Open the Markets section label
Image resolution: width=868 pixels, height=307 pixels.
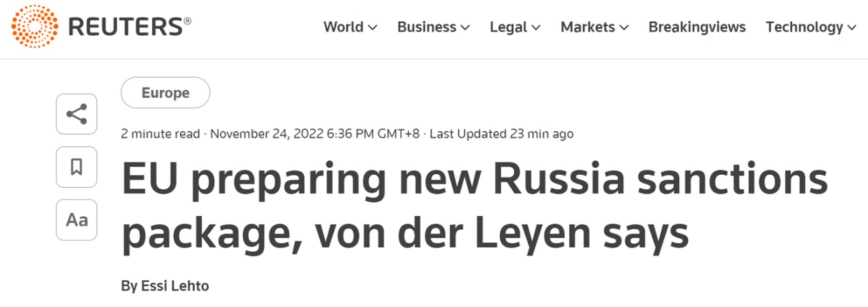click(588, 27)
